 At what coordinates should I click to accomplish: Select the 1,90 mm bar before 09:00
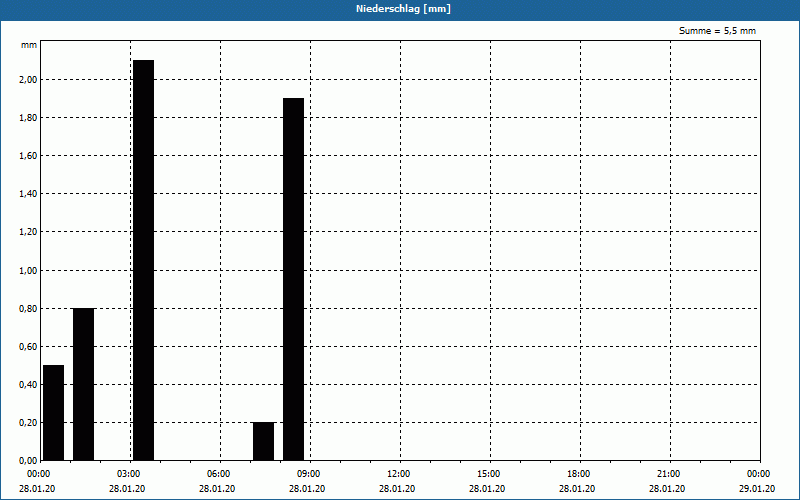pyautogui.click(x=293, y=279)
